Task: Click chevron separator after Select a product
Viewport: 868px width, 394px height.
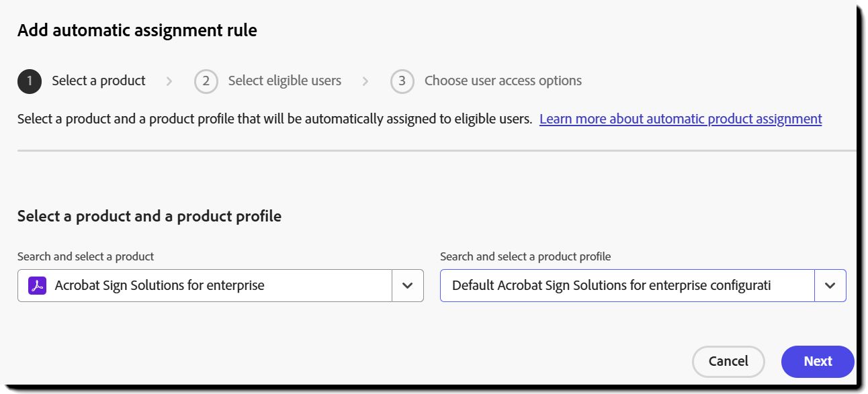Action: coord(169,81)
